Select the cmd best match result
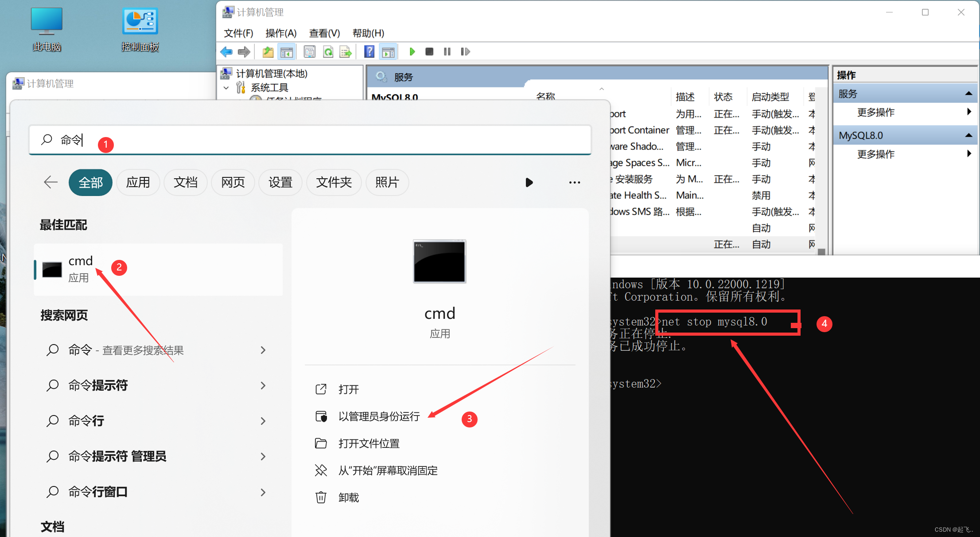Image resolution: width=980 pixels, height=537 pixels. [158, 269]
